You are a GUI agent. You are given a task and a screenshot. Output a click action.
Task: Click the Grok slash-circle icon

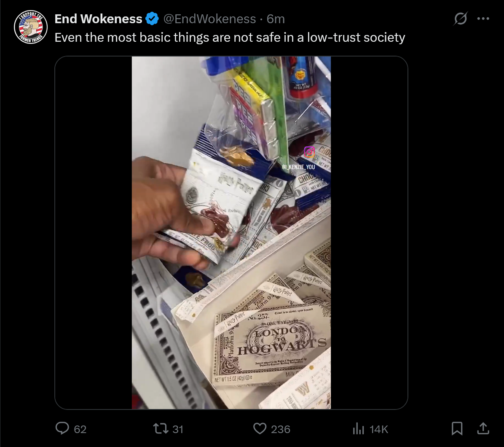click(460, 19)
